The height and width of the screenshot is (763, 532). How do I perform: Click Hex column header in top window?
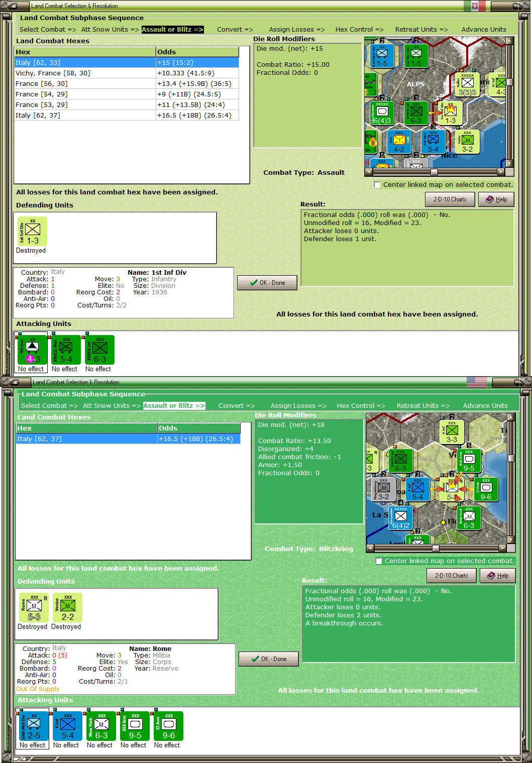coord(85,52)
